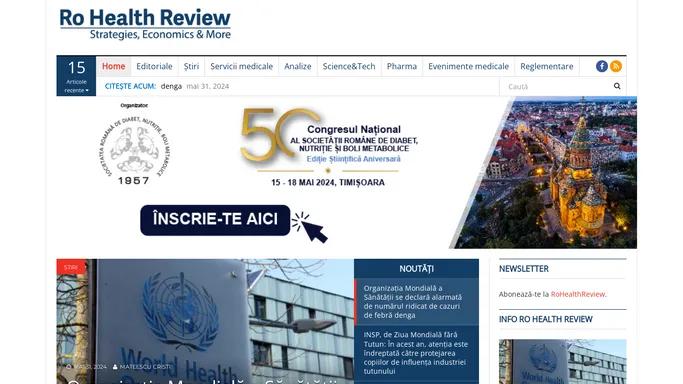683x384 pixels.
Task: Open the Știri menu item
Action: click(x=191, y=66)
